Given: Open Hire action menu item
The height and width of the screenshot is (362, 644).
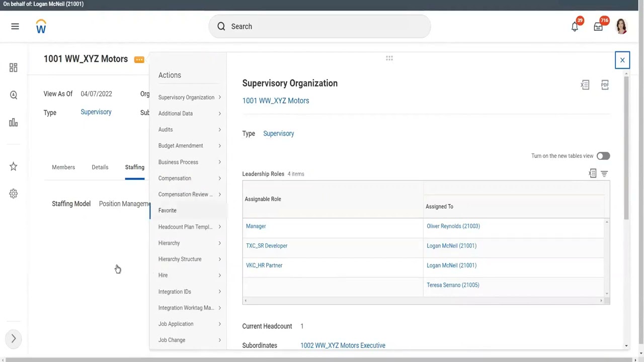Looking at the screenshot, I should tap(189, 276).
